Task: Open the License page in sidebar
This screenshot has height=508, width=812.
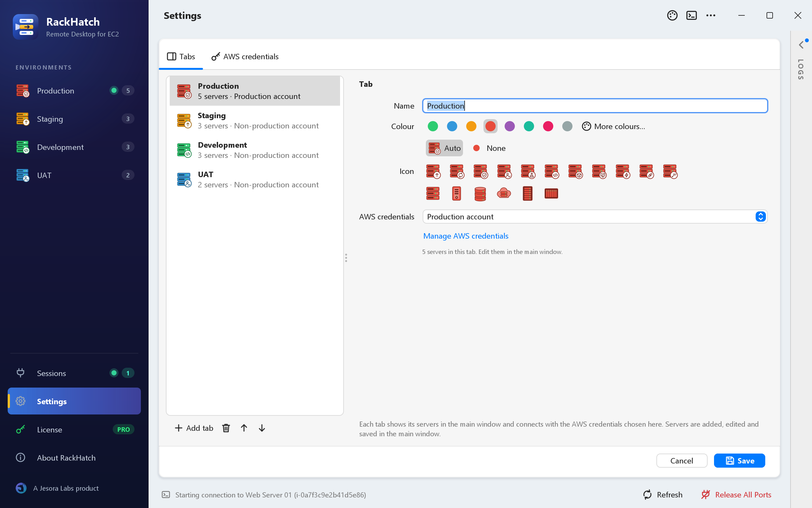Action: [74, 430]
